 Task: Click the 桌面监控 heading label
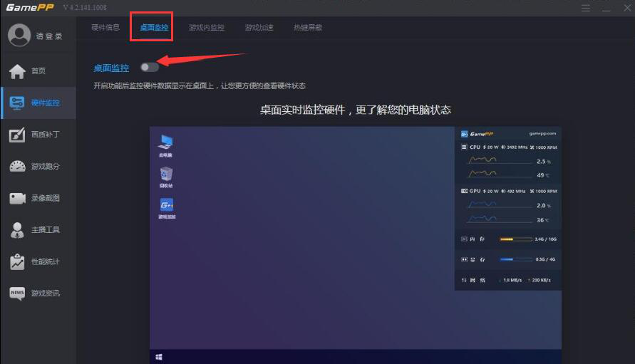click(111, 68)
